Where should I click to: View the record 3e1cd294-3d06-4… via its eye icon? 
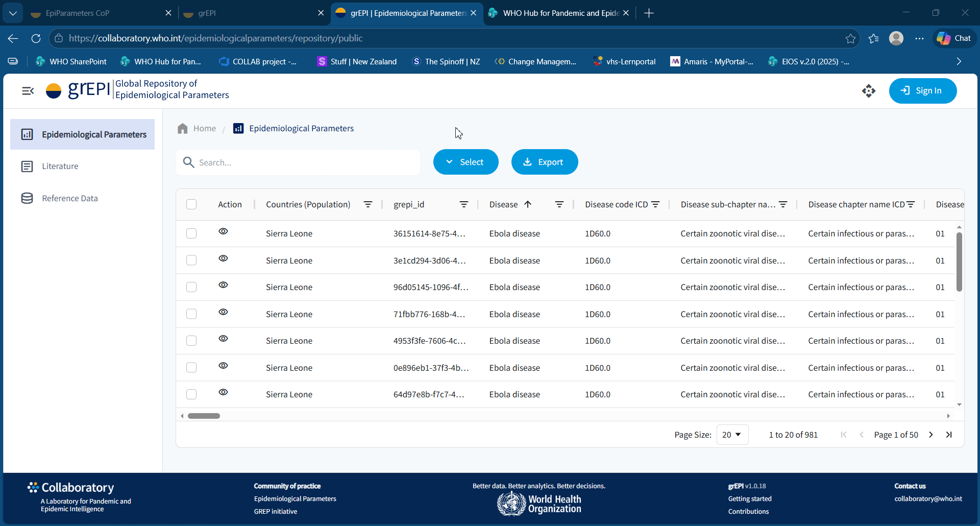tap(223, 258)
